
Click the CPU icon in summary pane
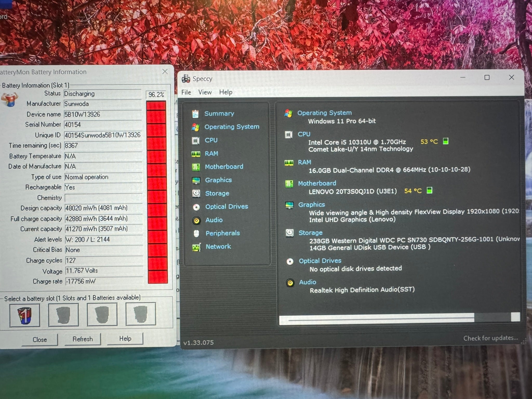coord(289,135)
